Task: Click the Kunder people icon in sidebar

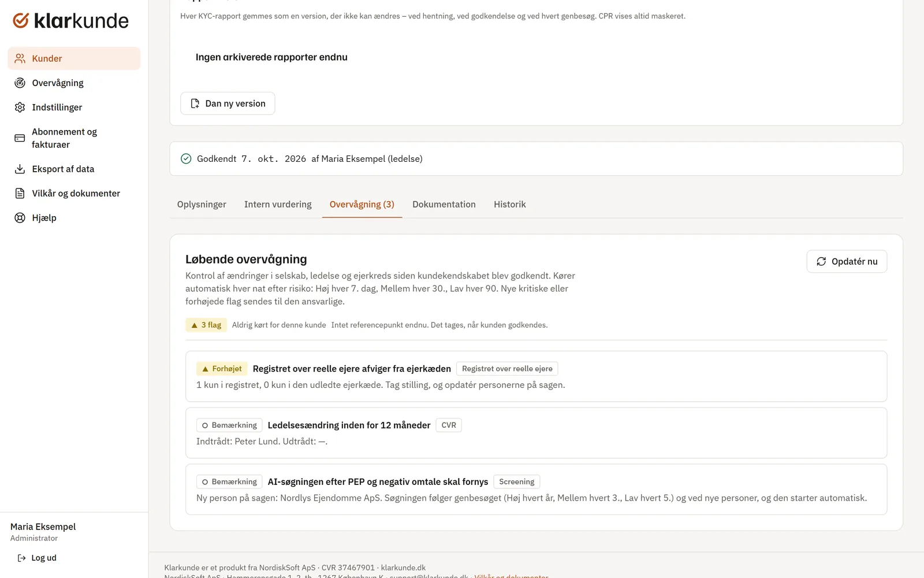Action: click(20, 58)
